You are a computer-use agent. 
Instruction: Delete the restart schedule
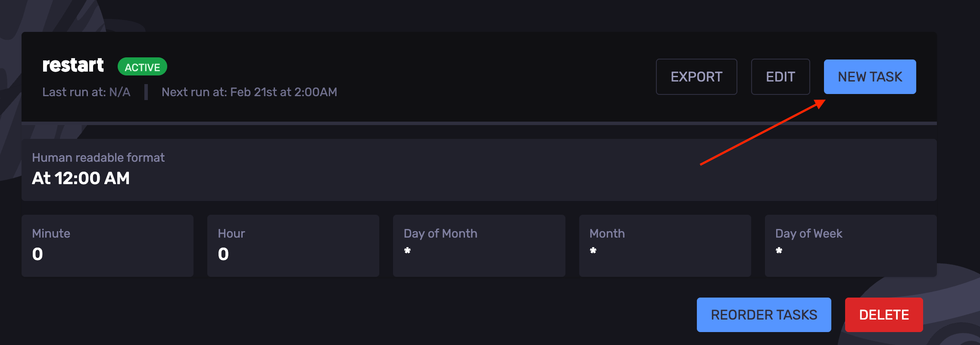tap(883, 315)
